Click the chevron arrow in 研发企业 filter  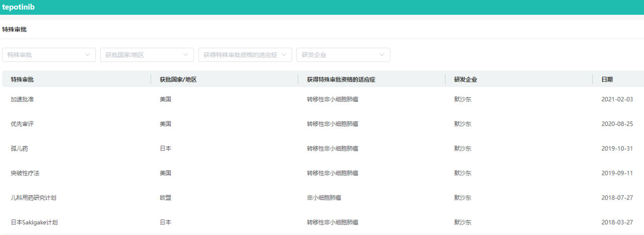(381, 54)
